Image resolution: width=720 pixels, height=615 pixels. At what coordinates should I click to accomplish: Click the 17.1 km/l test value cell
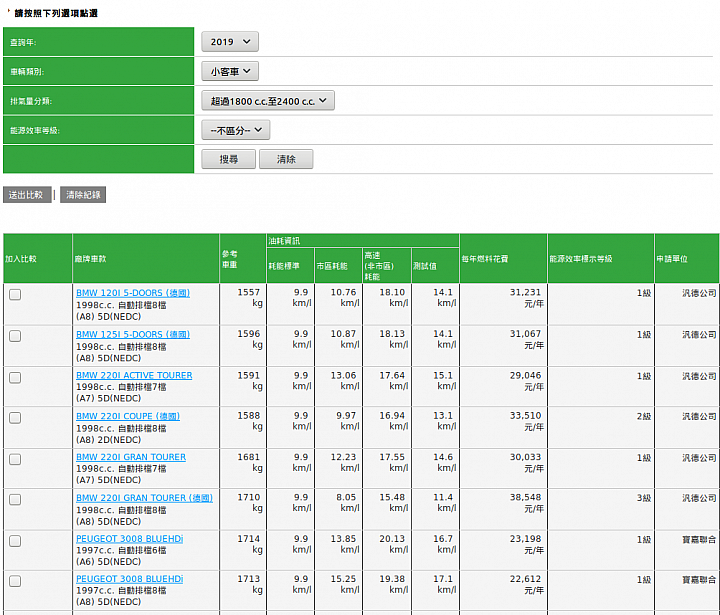435,590
